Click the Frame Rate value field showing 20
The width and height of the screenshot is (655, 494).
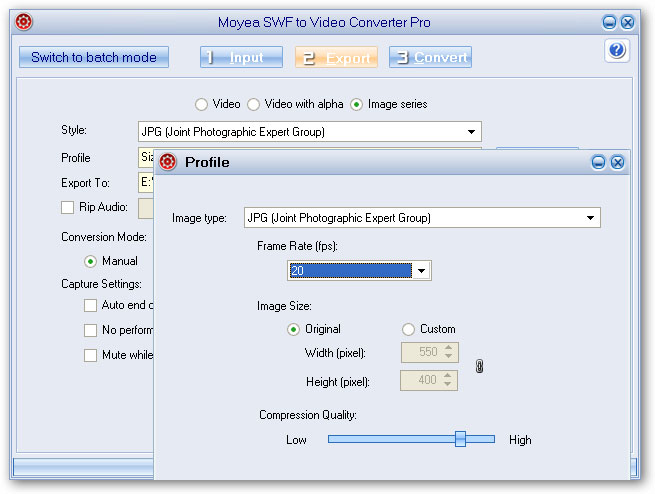tap(350, 271)
